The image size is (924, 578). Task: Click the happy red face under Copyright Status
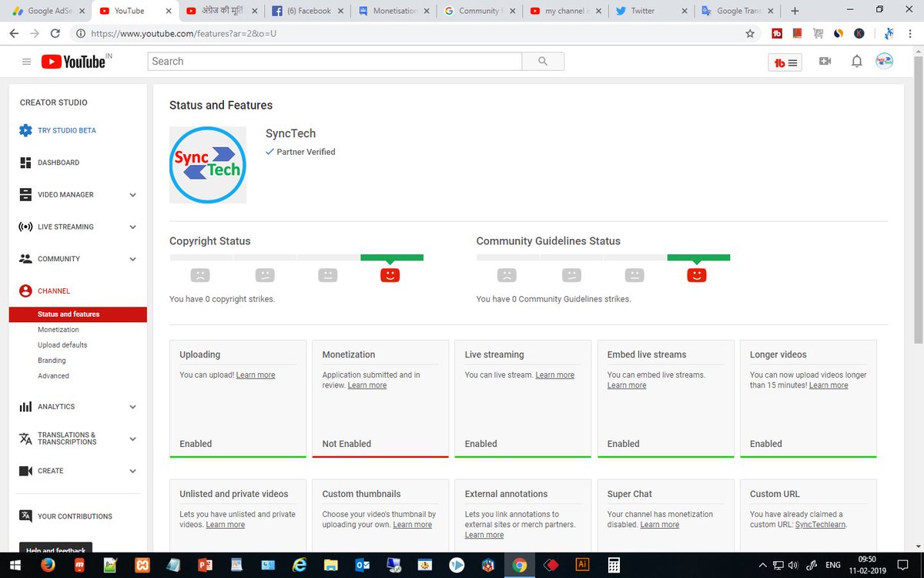[390, 275]
